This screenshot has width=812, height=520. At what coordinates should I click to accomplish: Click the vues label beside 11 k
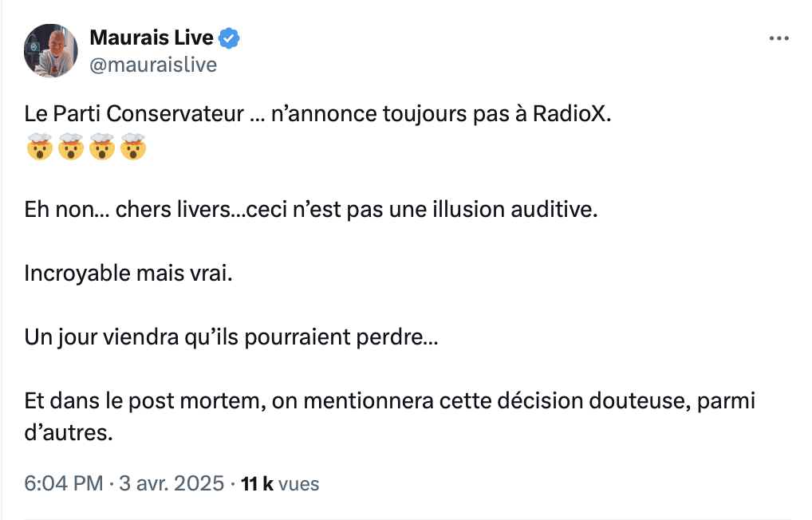[299, 484]
